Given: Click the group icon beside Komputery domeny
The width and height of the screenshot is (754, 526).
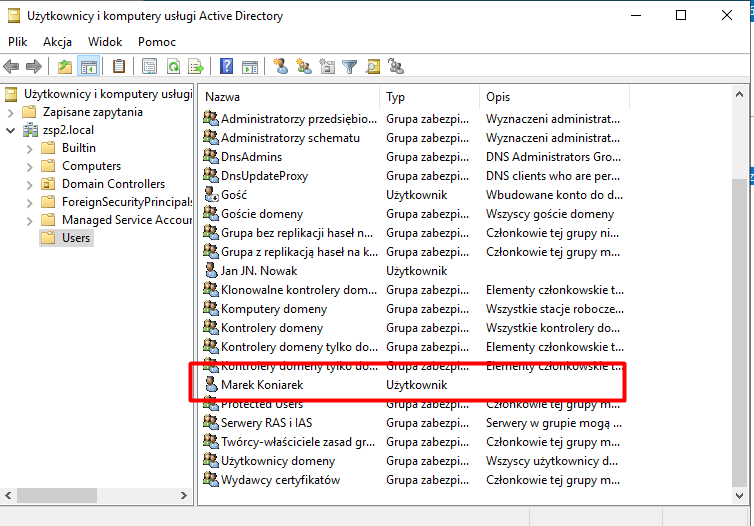Looking at the screenshot, I should [x=211, y=308].
